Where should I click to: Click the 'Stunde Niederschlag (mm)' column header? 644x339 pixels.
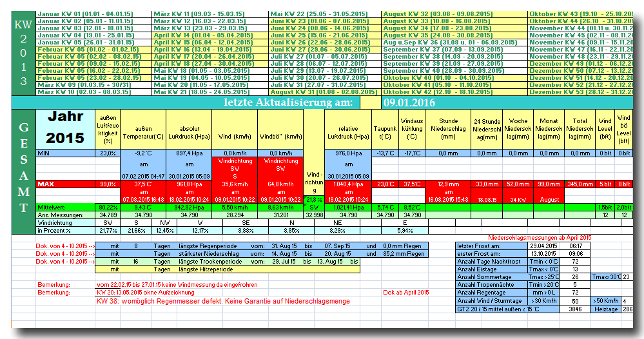pos(448,128)
